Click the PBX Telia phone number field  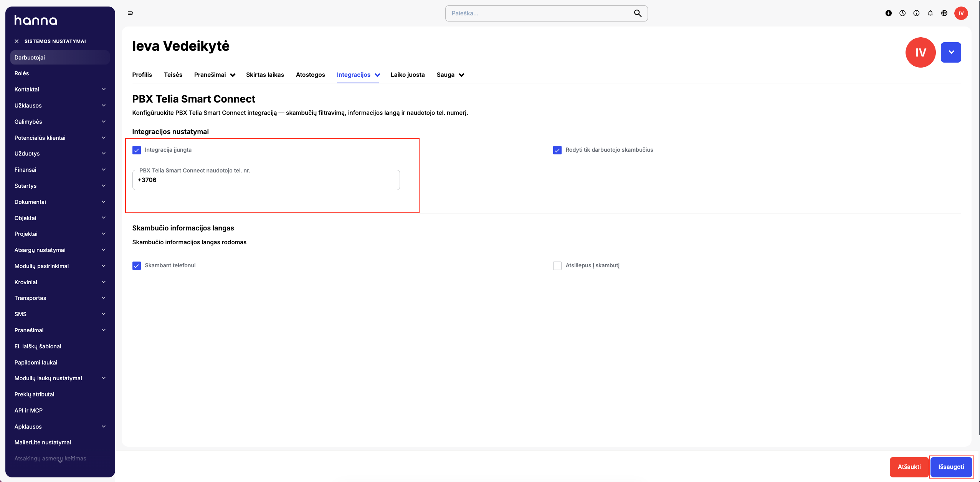(x=266, y=180)
